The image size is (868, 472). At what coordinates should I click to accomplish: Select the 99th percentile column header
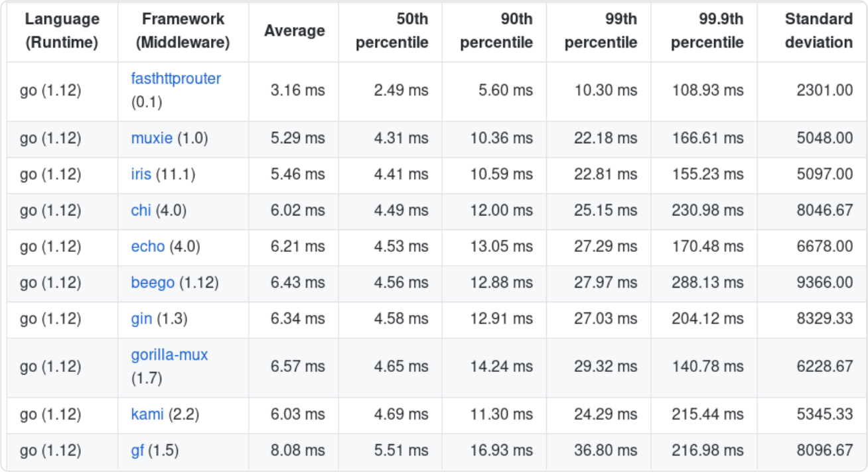pyautogui.click(x=601, y=31)
